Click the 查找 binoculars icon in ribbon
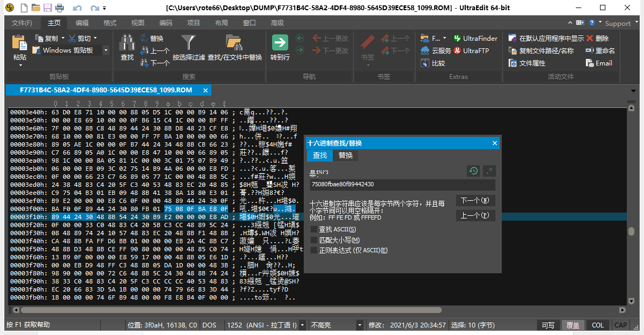Screen dimensions: 644x335 (x=127, y=42)
